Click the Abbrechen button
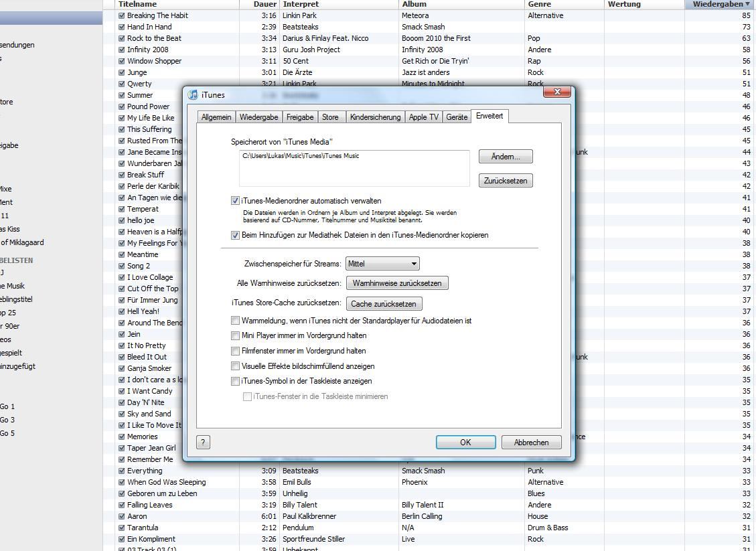Image resolution: width=756 pixels, height=551 pixels. click(x=531, y=442)
